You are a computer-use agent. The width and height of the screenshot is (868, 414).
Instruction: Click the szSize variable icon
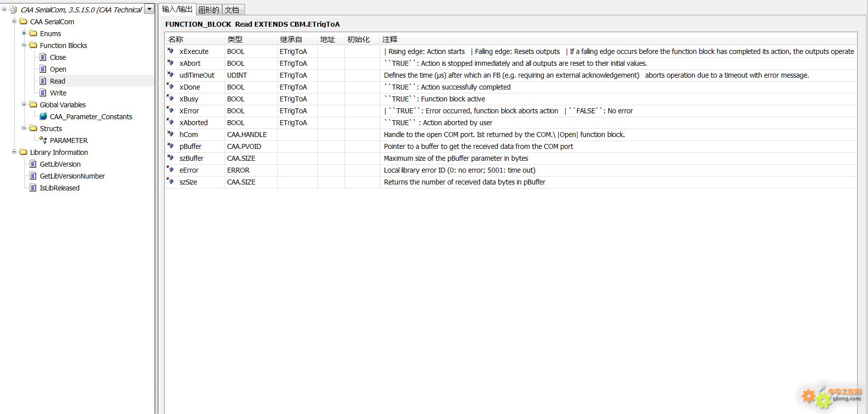pyautogui.click(x=171, y=182)
